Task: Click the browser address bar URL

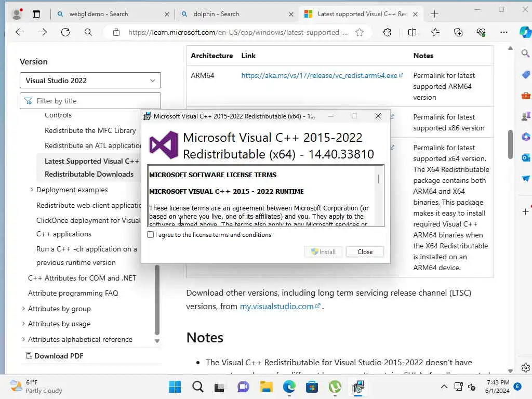Action: coord(237,32)
